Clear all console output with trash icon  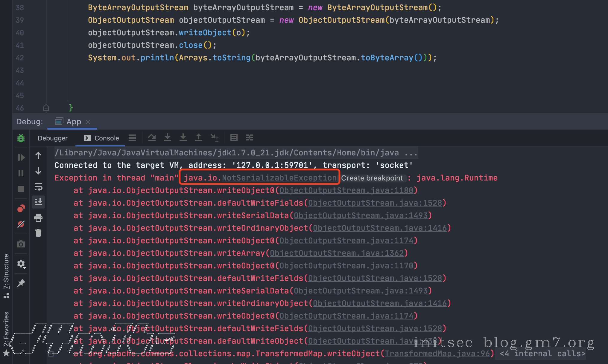tap(38, 233)
